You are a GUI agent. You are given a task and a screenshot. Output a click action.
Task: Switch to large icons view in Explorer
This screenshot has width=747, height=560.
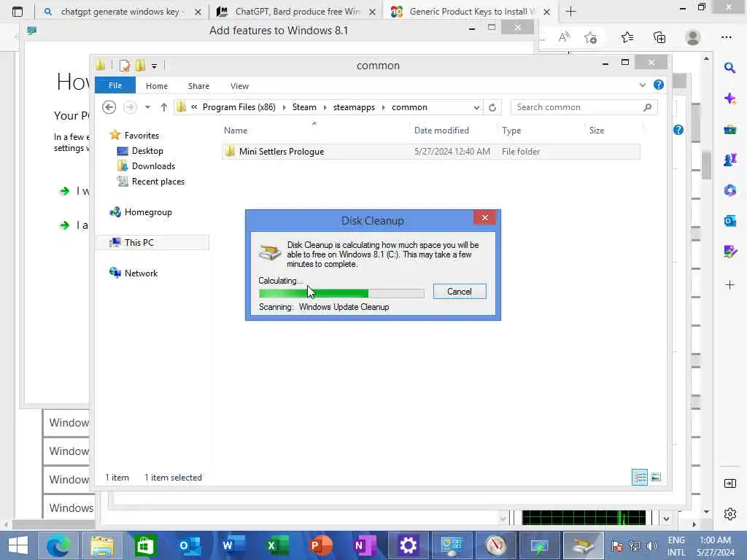coord(656,477)
